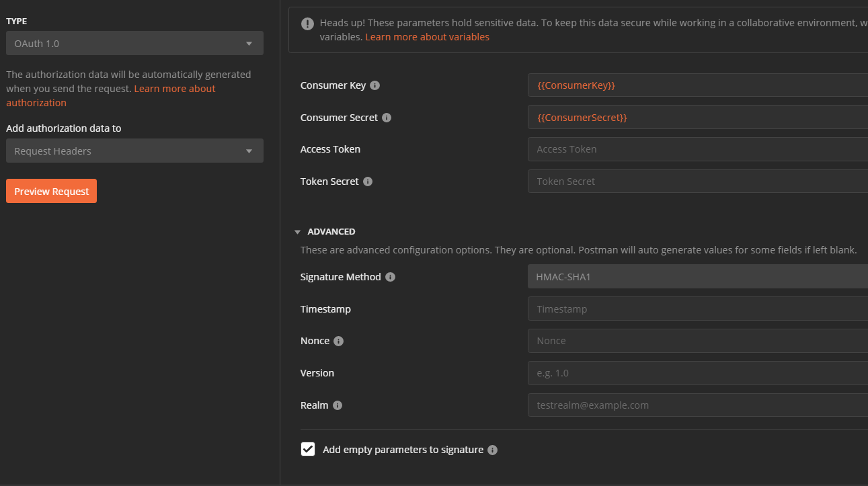Click the Nonce info icon

click(338, 341)
